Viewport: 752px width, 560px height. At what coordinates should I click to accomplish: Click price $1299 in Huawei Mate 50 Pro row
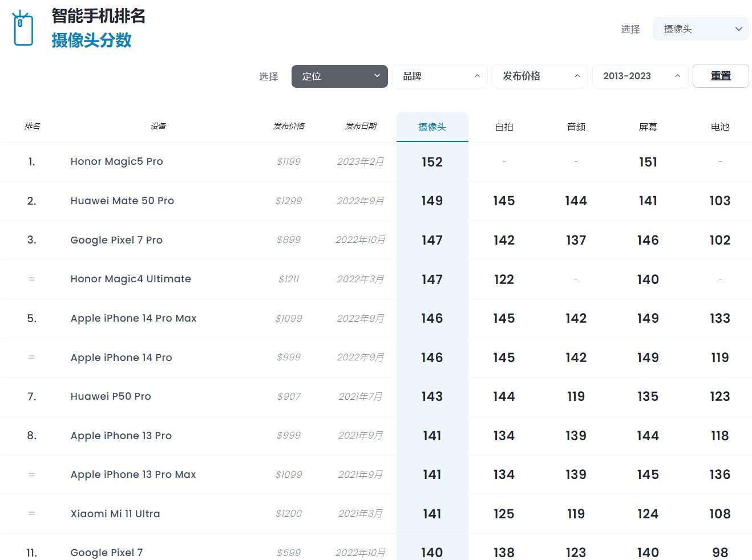pos(289,201)
